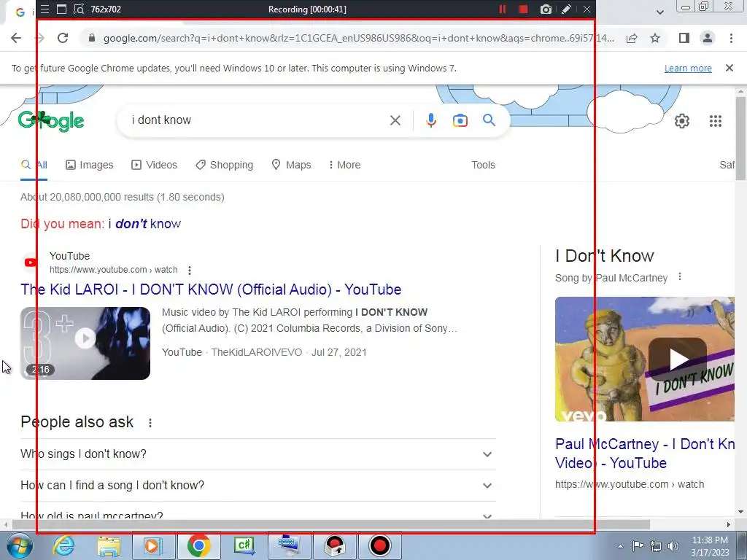Open the tab search dropdown arrow
747x560 pixels.
click(x=659, y=12)
